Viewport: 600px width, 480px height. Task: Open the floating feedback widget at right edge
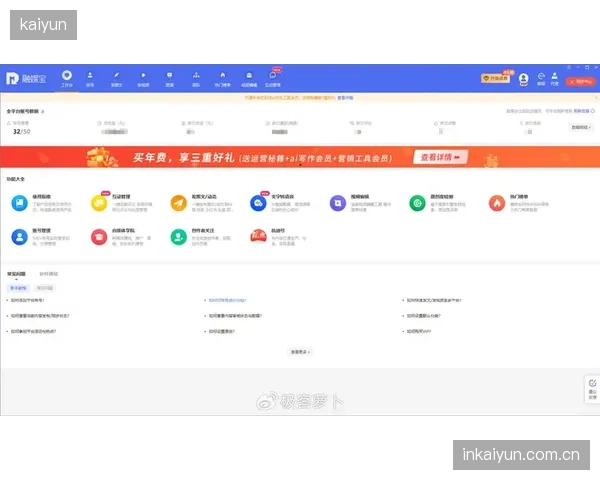(592, 389)
